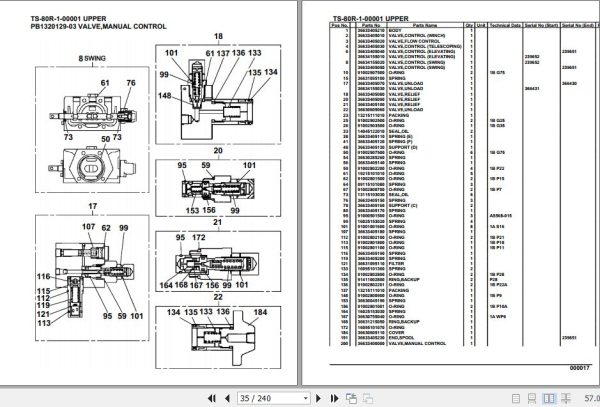Click the diagram heading number 22

point(218,297)
